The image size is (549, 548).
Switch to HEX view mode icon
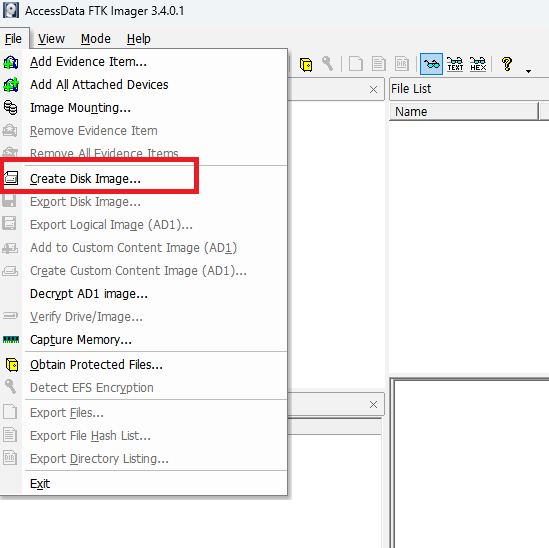478,64
